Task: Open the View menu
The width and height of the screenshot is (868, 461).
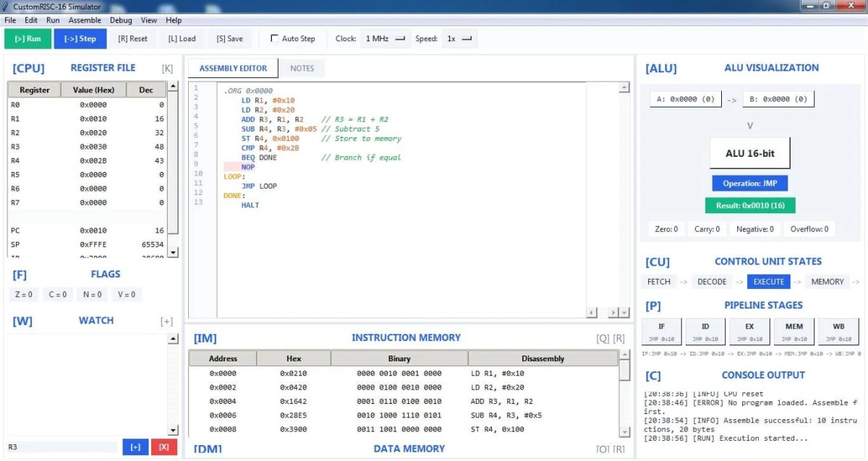Action: (149, 20)
